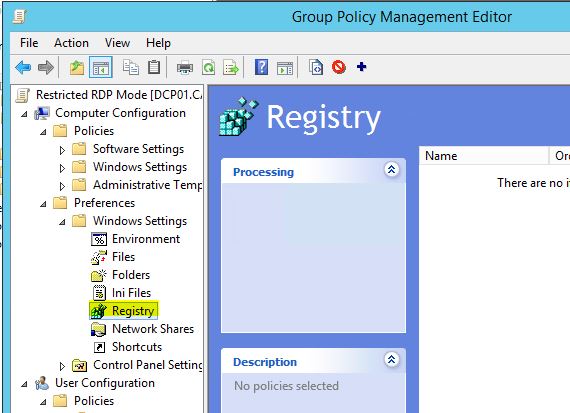This screenshot has height=413, width=570.
Task: Open the Action menu
Action: click(71, 43)
